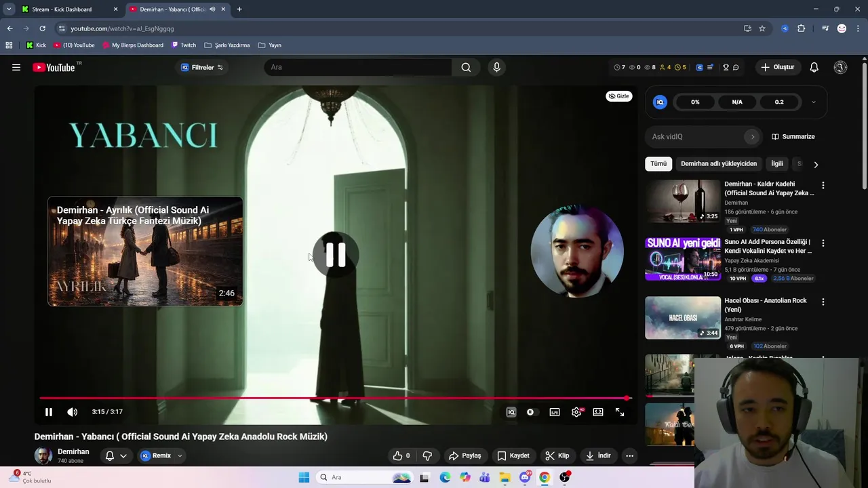Viewport: 868px width, 488px height.
Task: Click the end-screen channel avatar circle
Action: tap(577, 251)
